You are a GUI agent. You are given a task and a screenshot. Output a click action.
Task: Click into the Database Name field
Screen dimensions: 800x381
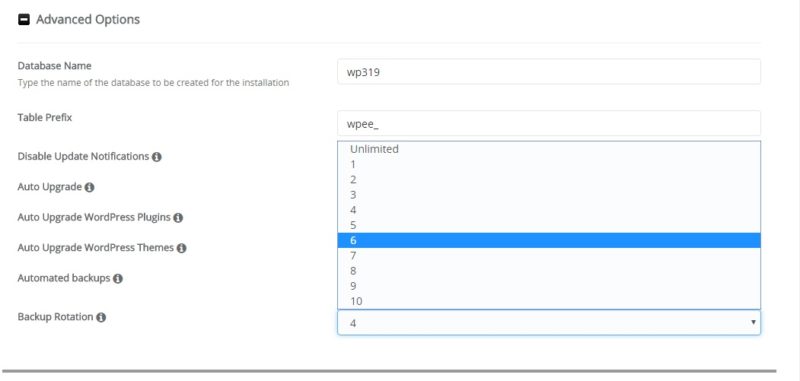pyautogui.click(x=549, y=72)
